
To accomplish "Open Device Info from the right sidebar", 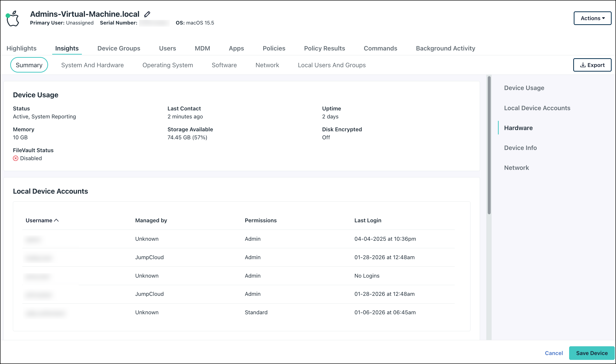I will 520,148.
